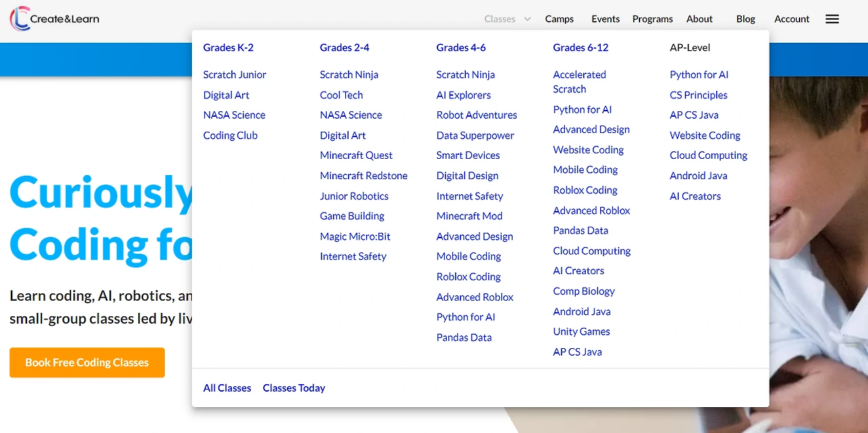Viewport: 868px width, 433px height.
Task: Open the Coding Club class
Action: point(231,136)
